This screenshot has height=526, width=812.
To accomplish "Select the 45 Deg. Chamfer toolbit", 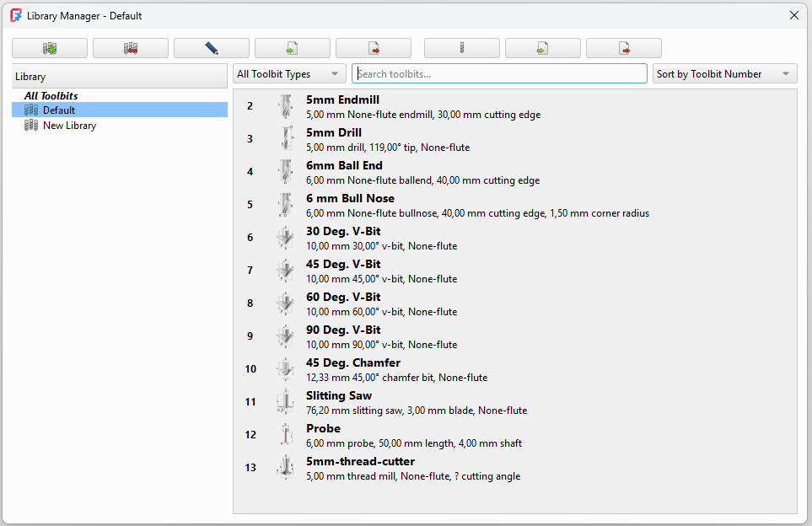I will click(x=396, y=369).
